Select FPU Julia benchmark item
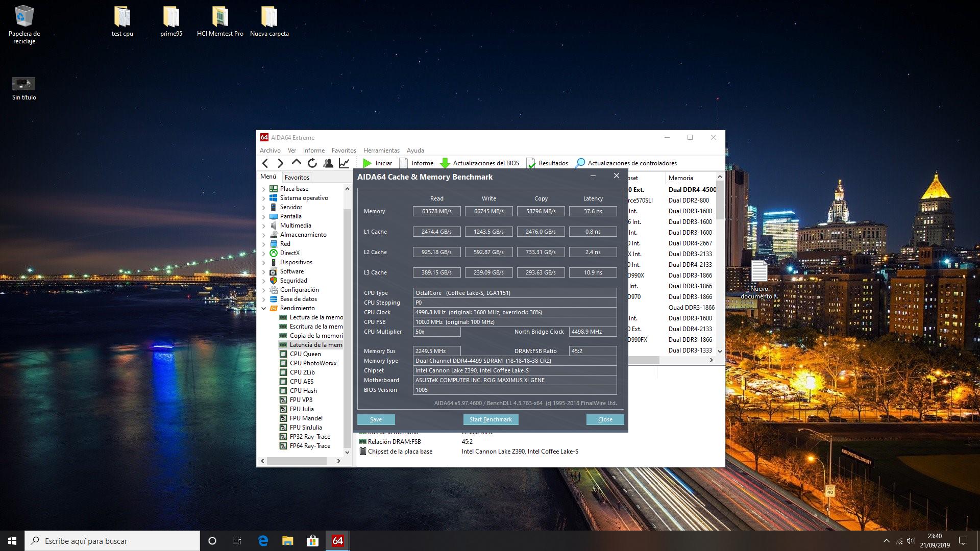This screenshot has height=551, width=980. point(302,409)
